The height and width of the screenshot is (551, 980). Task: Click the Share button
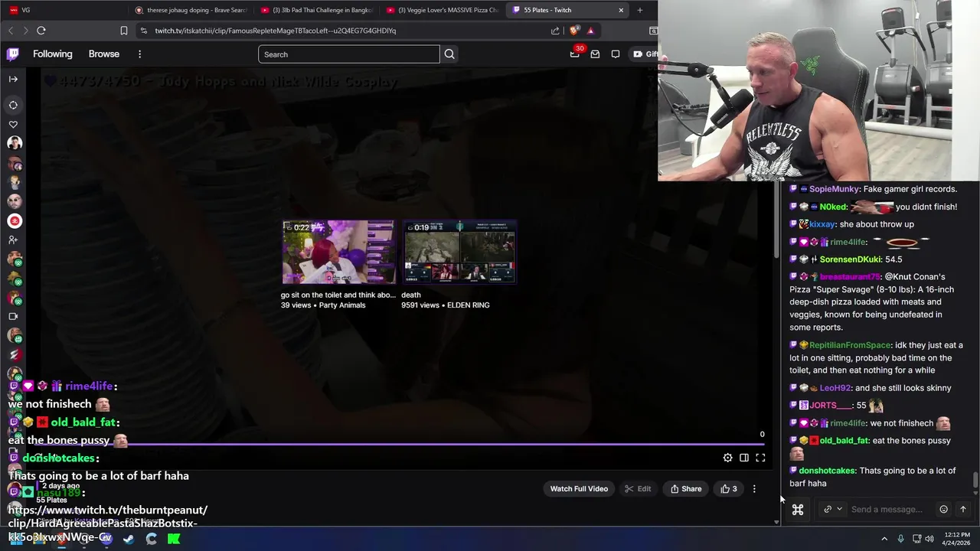pyautogui.click(x=686, y=489)
